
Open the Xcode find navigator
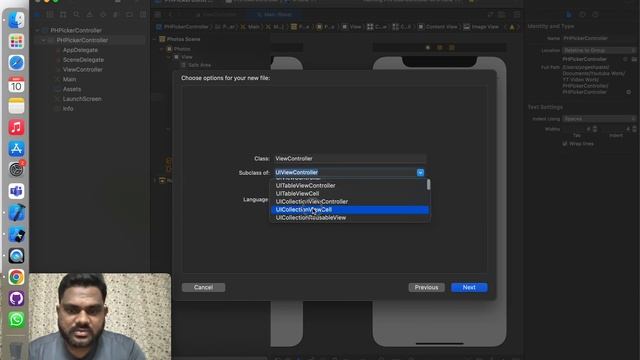76,15
